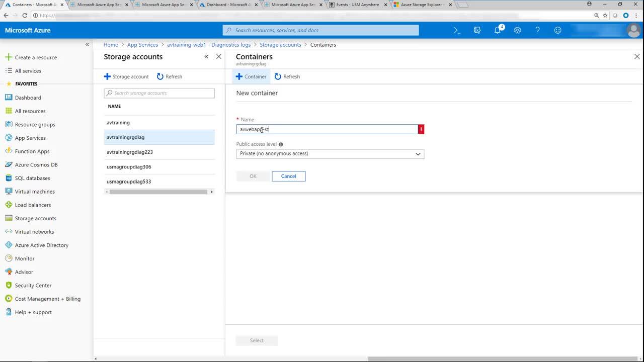The image size is (644, 362).
Task: Collapse the left sidebar menu
Action: coord(87,45)
